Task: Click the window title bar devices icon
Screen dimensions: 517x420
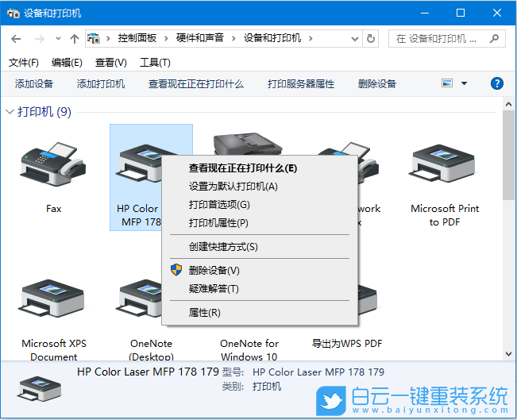Action: (14, 13)
